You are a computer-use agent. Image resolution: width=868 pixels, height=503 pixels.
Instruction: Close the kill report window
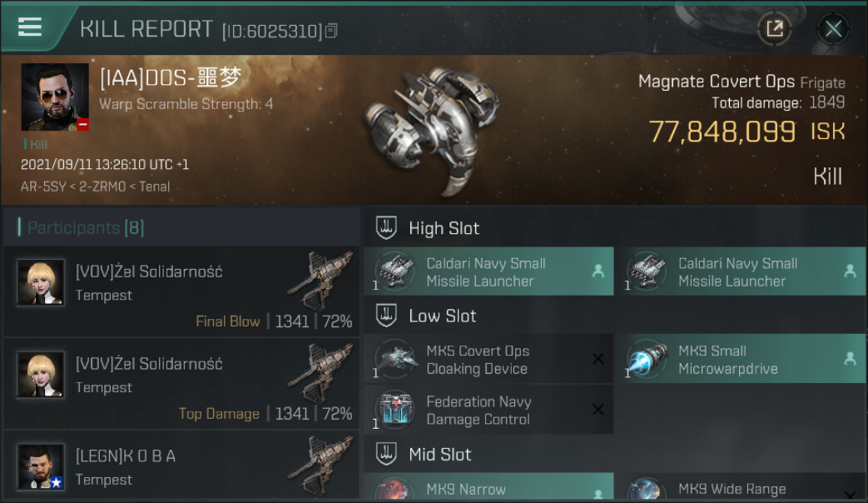coord(832,29)
